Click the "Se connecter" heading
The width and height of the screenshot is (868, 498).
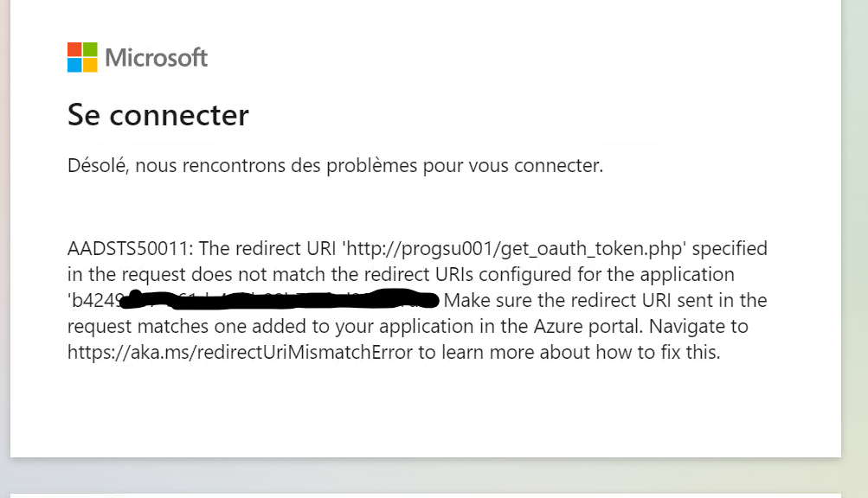(158, 115)
